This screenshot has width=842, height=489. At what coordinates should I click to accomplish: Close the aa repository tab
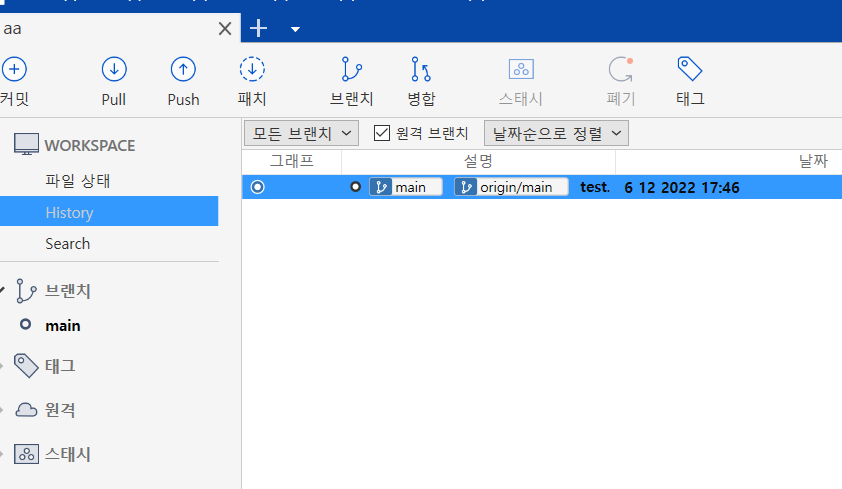coord(225,28)
